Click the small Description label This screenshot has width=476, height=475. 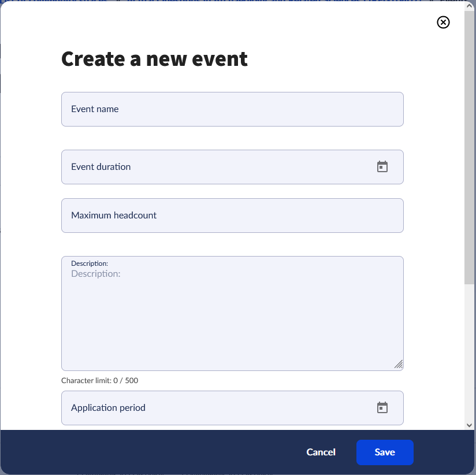click(x=89, y=264)
